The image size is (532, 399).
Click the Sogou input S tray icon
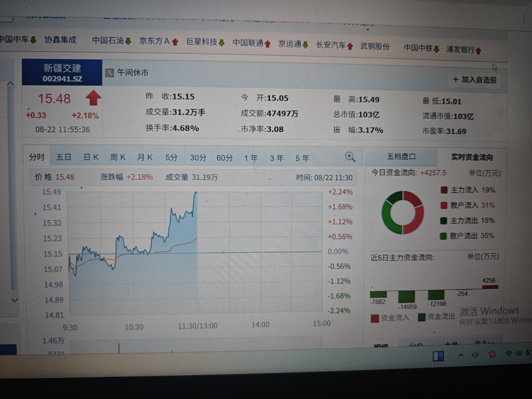[492, 354]
